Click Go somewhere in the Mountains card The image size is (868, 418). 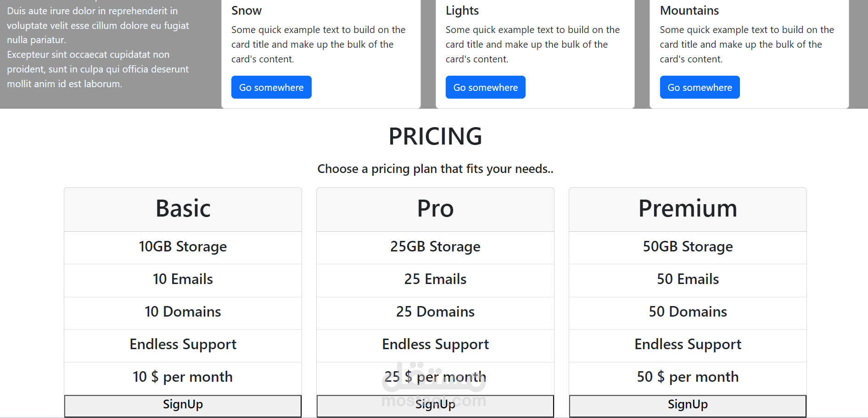(700, 87)
